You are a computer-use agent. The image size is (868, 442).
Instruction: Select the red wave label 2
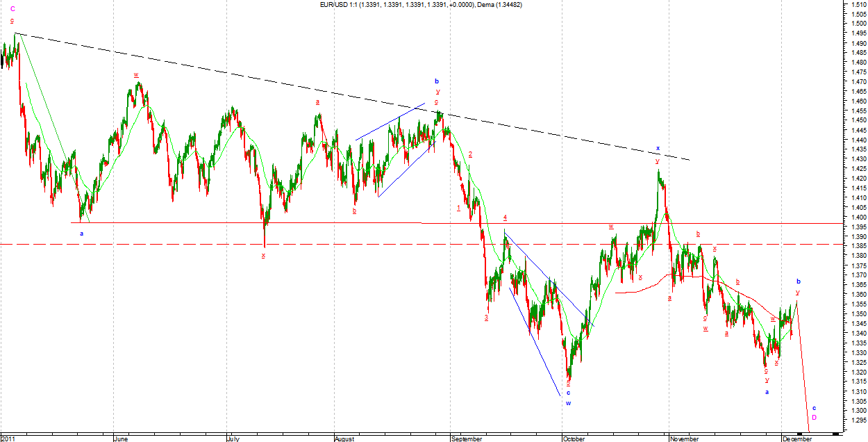pos(470,154)
